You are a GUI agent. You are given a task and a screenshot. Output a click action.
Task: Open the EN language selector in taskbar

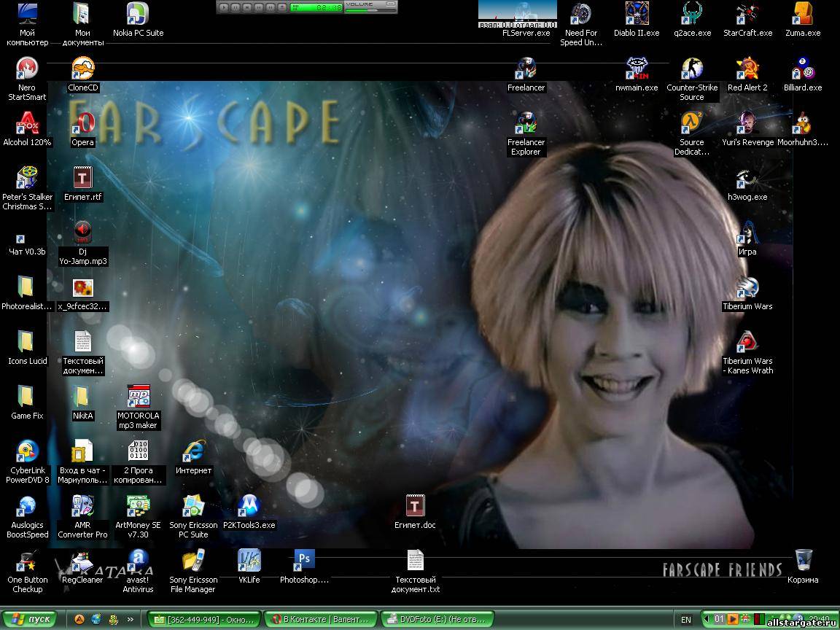(685, 620)
